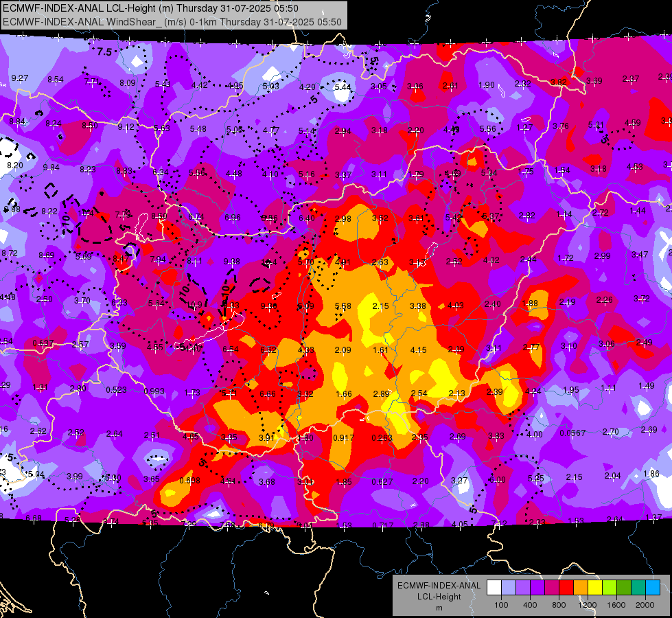Viewport: 672px width, 618px height.
Task: Click the '100' legend scale label
Action: click(501, 605)
